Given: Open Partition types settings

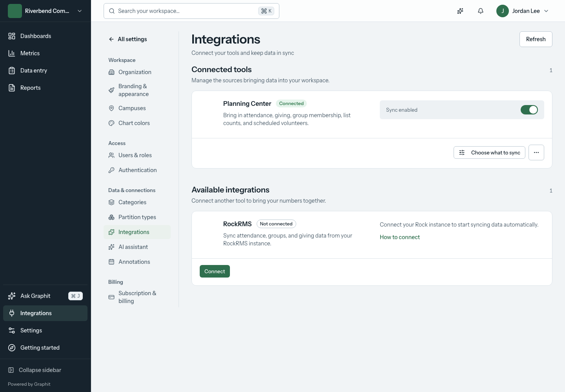Looking at the screenshot, I should (137, 217).
